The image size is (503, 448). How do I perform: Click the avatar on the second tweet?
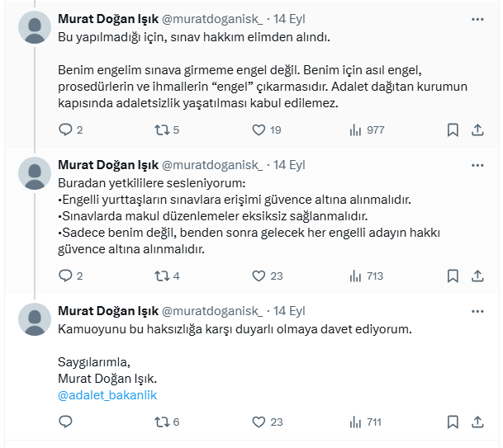pos(35,173)
